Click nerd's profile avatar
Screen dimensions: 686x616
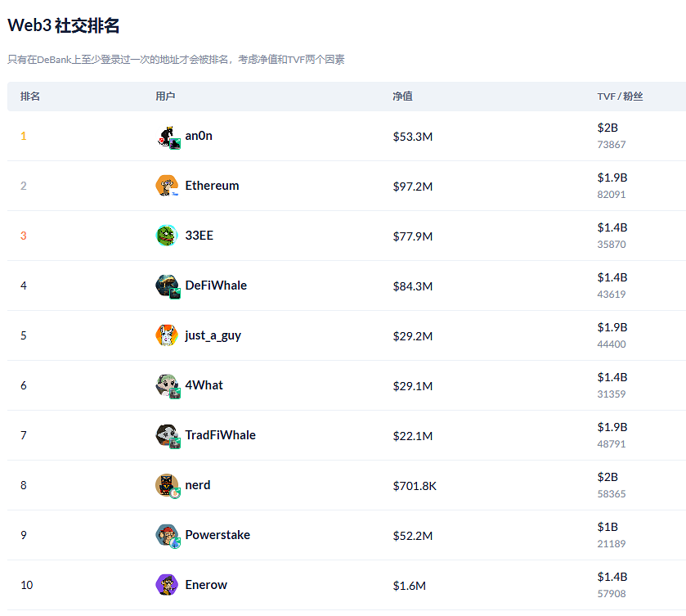click(167, 485)
